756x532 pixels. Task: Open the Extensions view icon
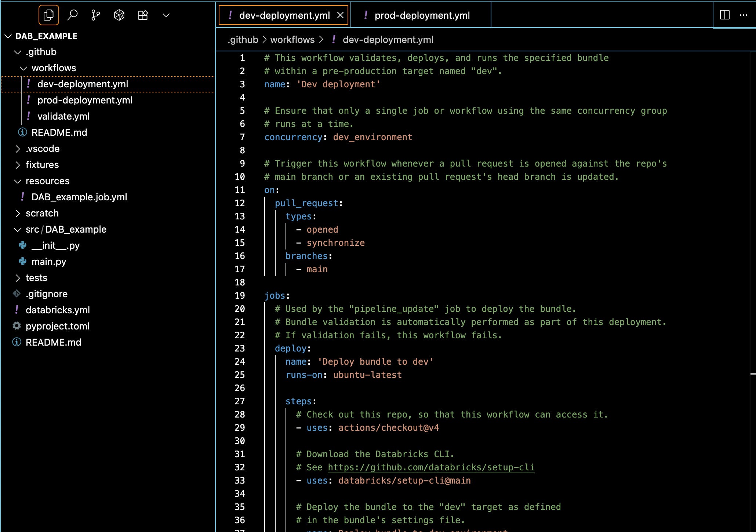143,15
